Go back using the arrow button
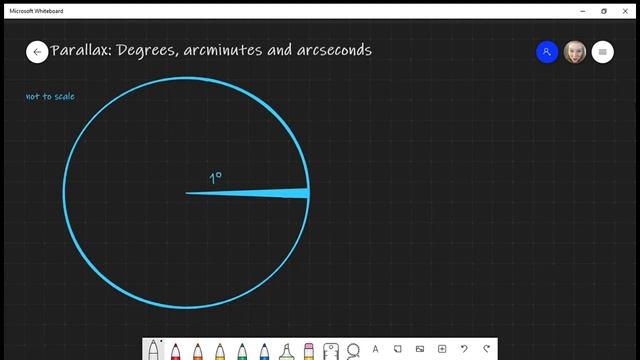This screenshot has height=360, width=640. click(x=37, y=52)
